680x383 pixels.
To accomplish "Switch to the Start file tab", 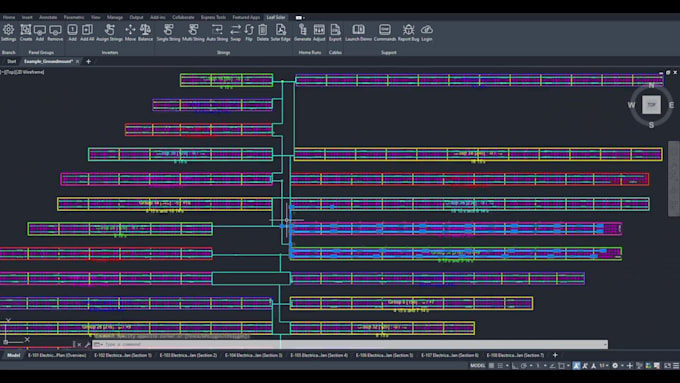I will [x=11, y=62].
